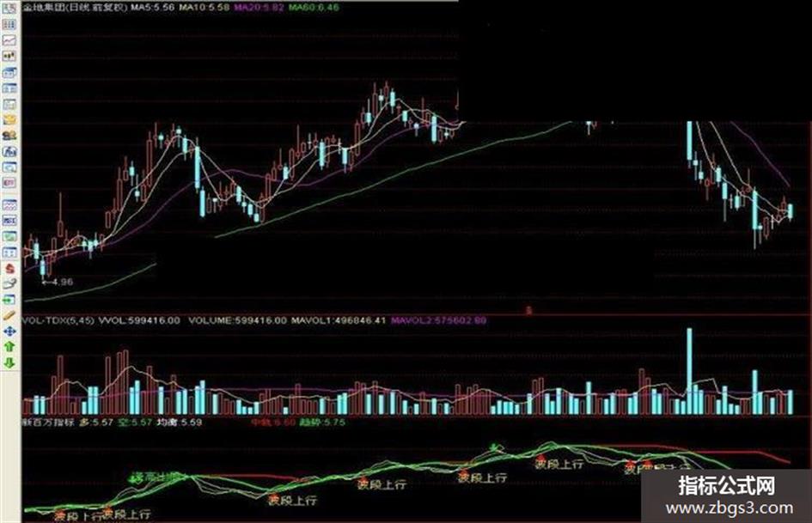Open the wave-lines indicator window icon
The height and width of the screenshot is (523, 812).
pos(9,205)
